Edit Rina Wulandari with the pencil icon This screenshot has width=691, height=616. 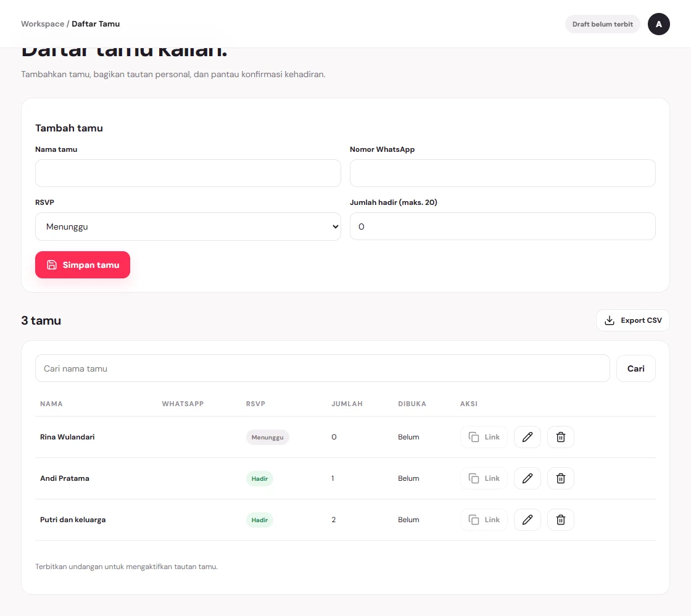527,437
